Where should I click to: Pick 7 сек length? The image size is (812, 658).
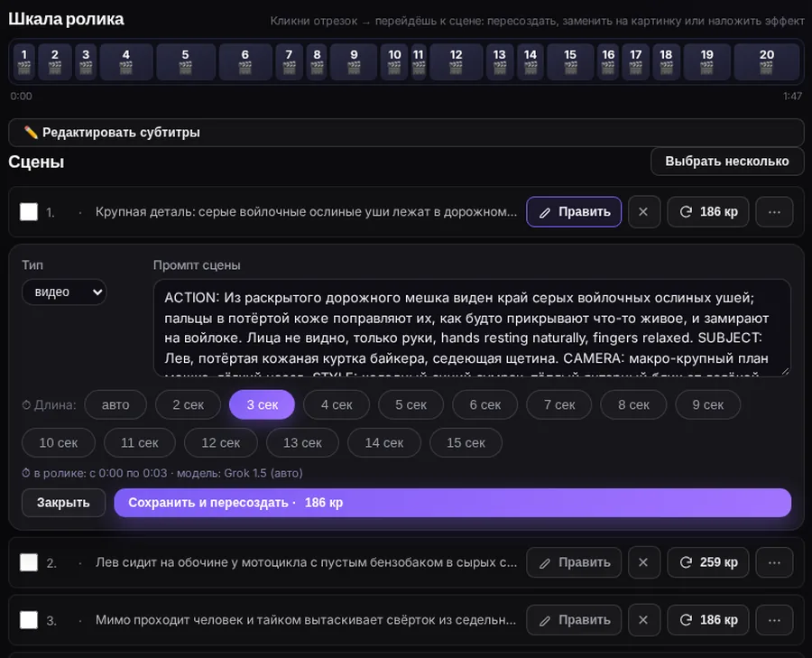point(559,404)
